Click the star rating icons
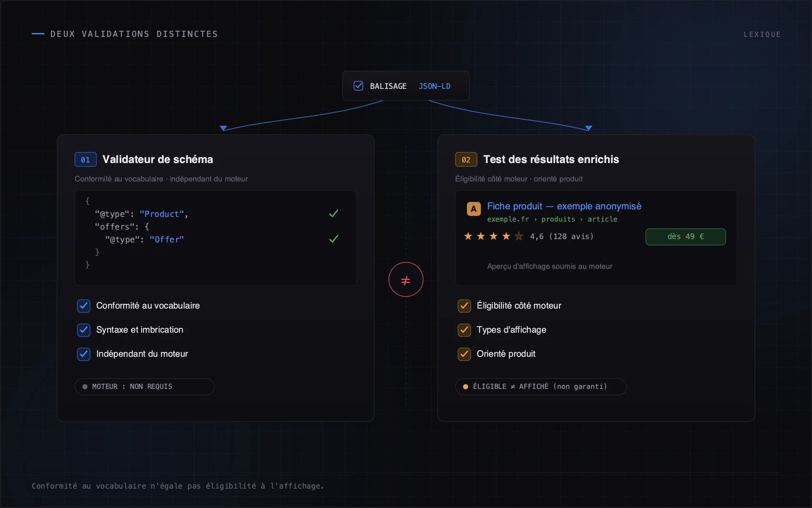This screenshot has width=812, height=508. [x=493, y=236]
